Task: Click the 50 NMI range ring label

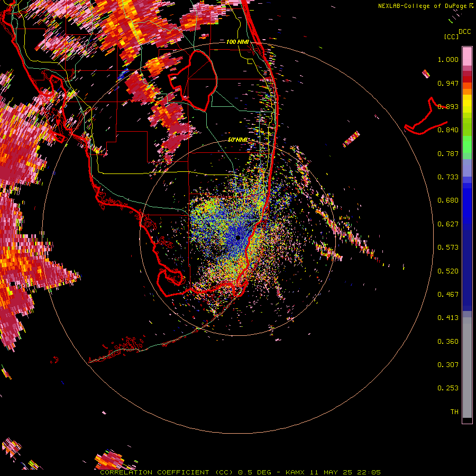Action: click(x=237, y=140)
